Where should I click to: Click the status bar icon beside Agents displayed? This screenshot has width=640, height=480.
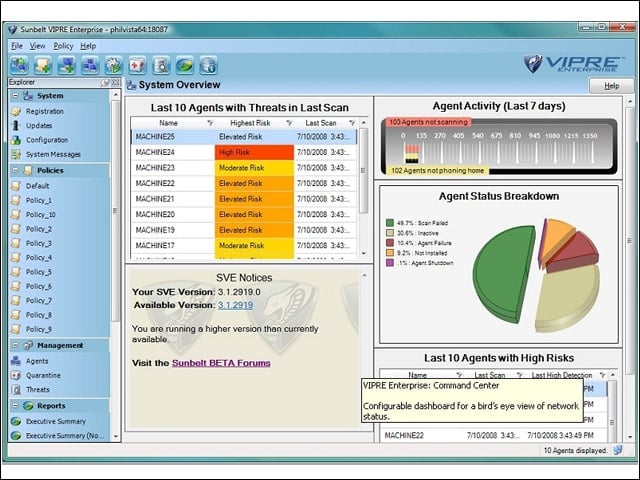(x=618, y=450)
